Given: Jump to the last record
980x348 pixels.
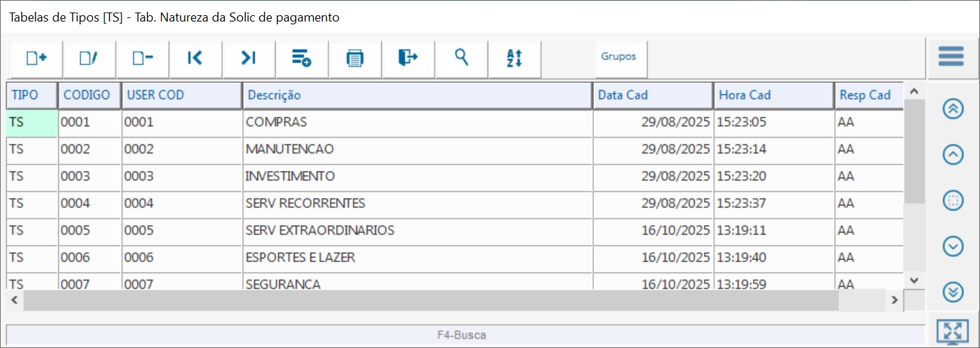Looking at the screenshot, I should click(249, 58).
